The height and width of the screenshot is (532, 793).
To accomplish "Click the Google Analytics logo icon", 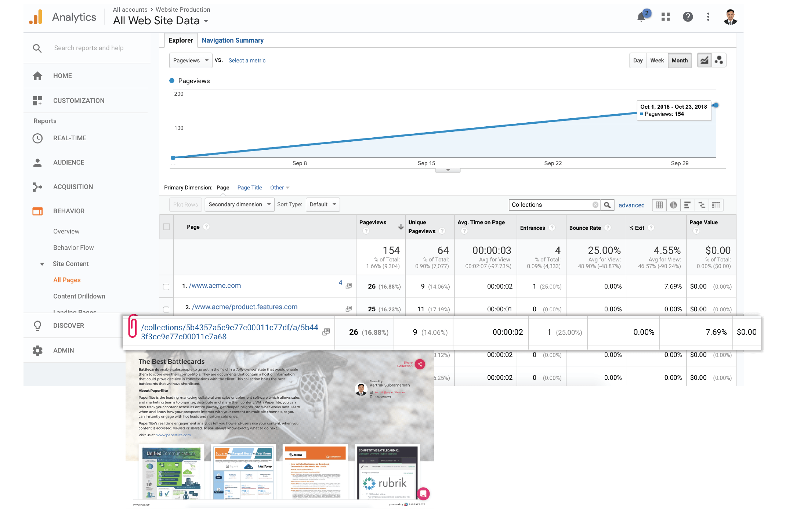I will pyautogui.click(x=36, y=17).
